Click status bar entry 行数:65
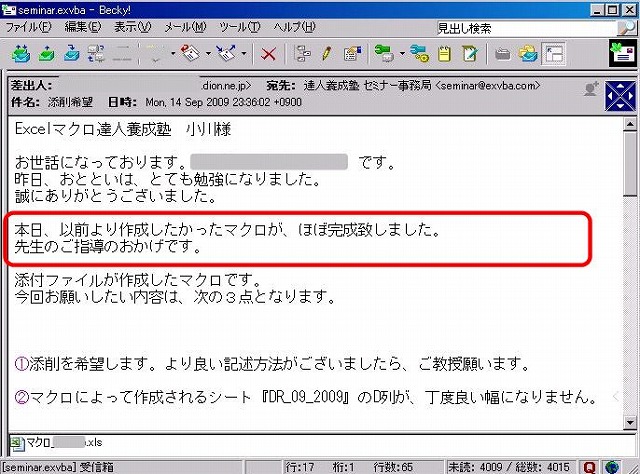640x474 pixels. (x=393, y=467)
